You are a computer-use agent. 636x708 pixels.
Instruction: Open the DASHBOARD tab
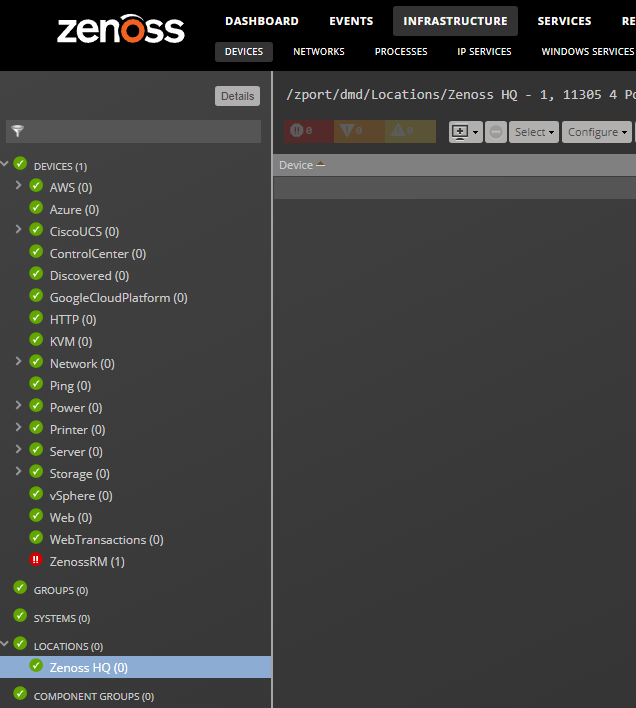point(262,21)
